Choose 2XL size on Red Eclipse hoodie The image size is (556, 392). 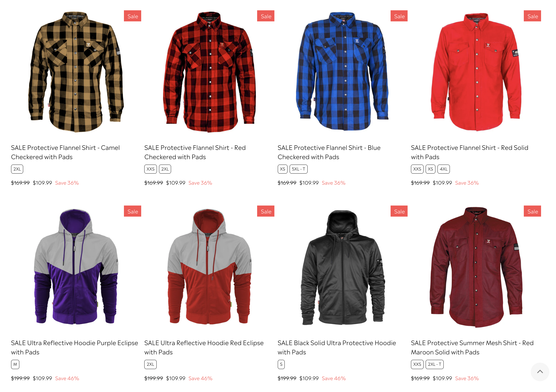pyautogui.click(x=150, y=364)
